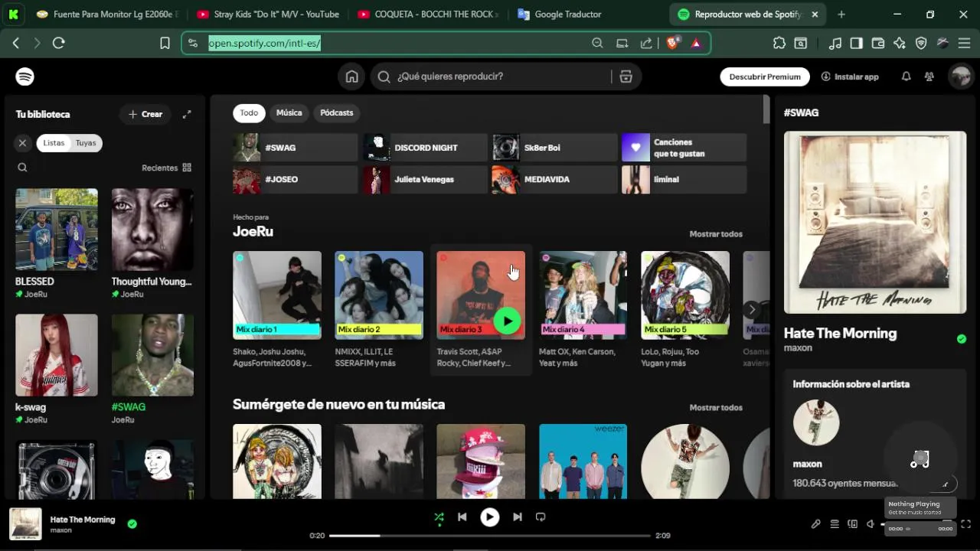Reload the page in browser
The image size is (980, 551).
(x=59, y=43)
